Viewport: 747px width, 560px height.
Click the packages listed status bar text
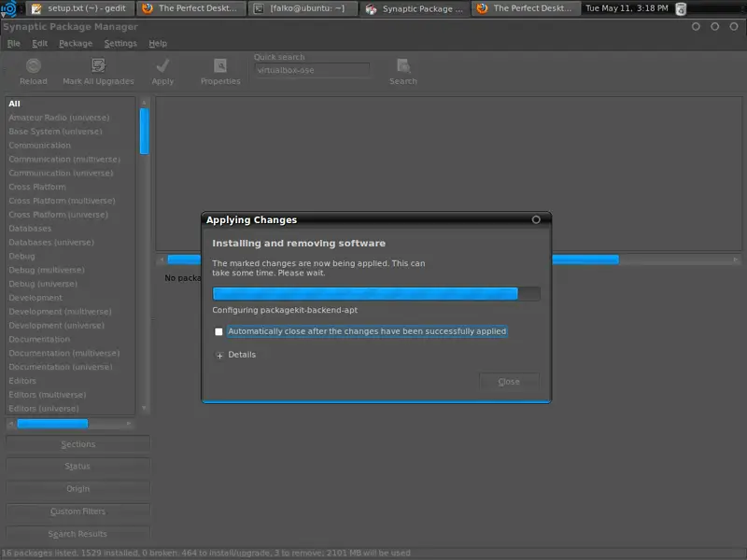point(205,553)
